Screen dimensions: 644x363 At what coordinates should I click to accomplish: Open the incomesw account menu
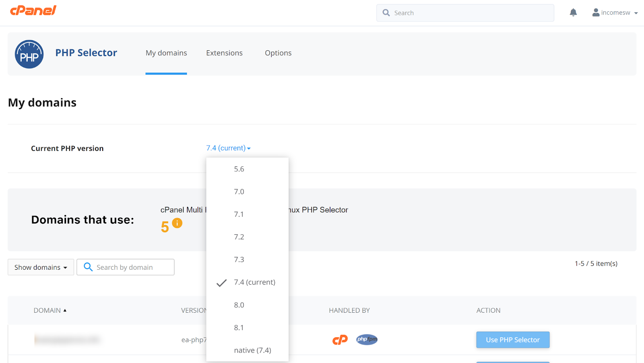[x=615, y=13]
